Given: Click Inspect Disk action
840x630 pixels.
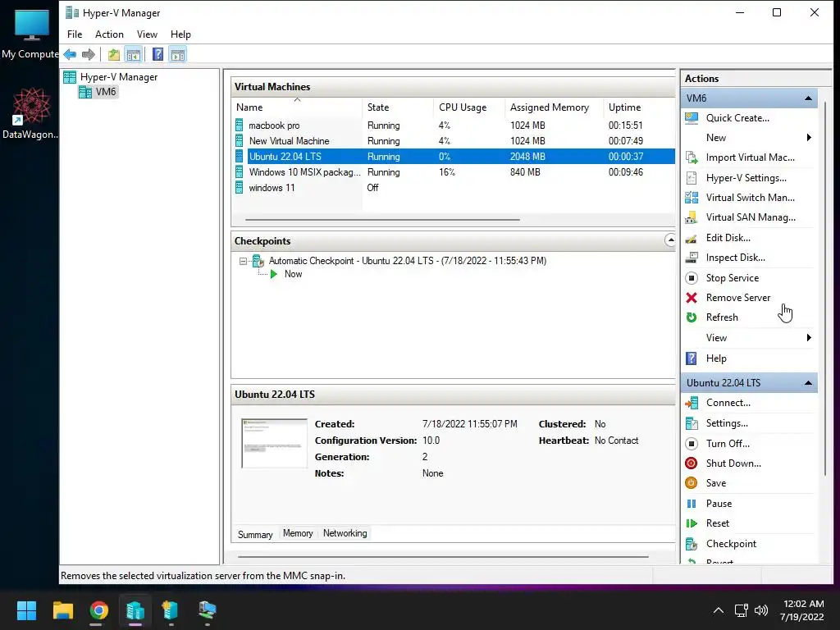Looking at the screenshot, I should 735,258.
